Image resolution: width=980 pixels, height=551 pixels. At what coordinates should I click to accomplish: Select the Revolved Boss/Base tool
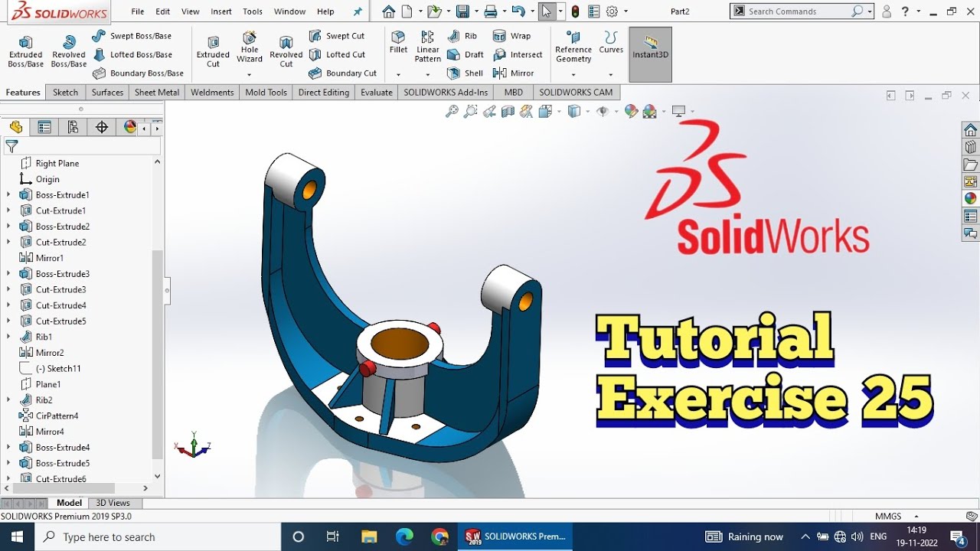click(69, 51)
